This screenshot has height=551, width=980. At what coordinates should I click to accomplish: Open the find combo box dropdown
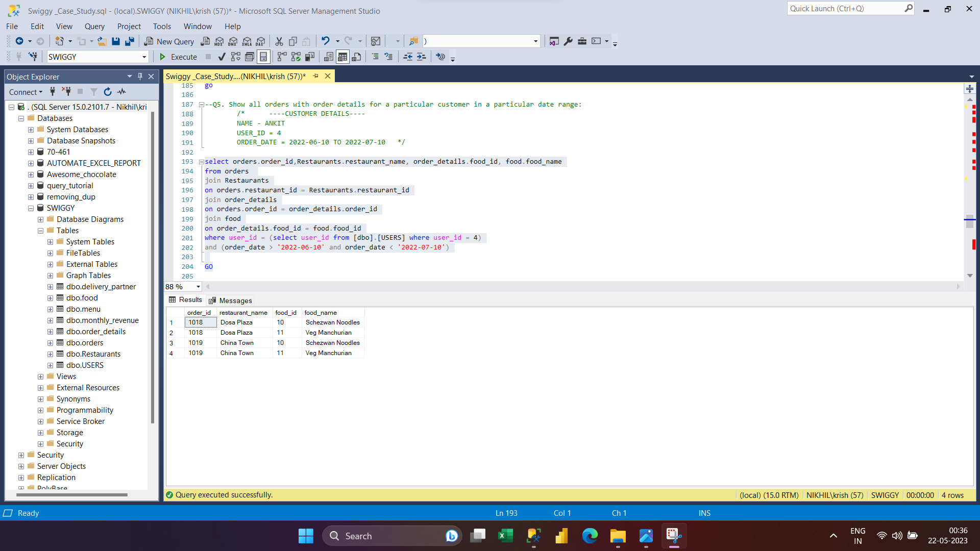(535, 41)
